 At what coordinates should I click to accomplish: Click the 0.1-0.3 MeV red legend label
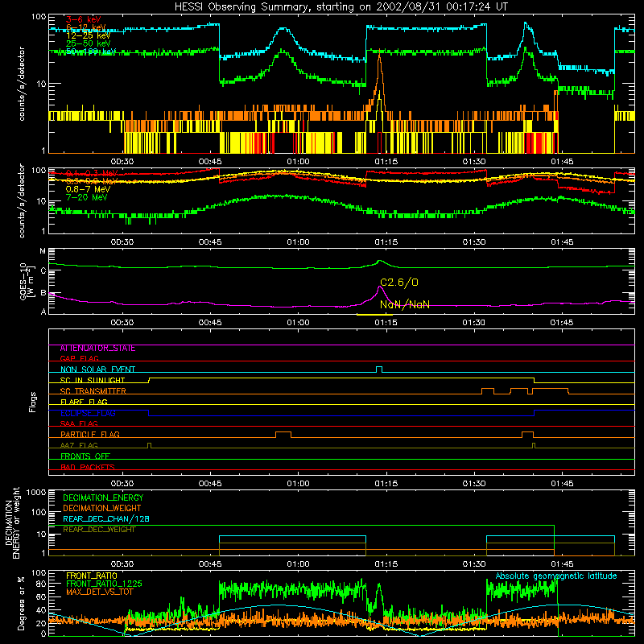coord(92,173)
